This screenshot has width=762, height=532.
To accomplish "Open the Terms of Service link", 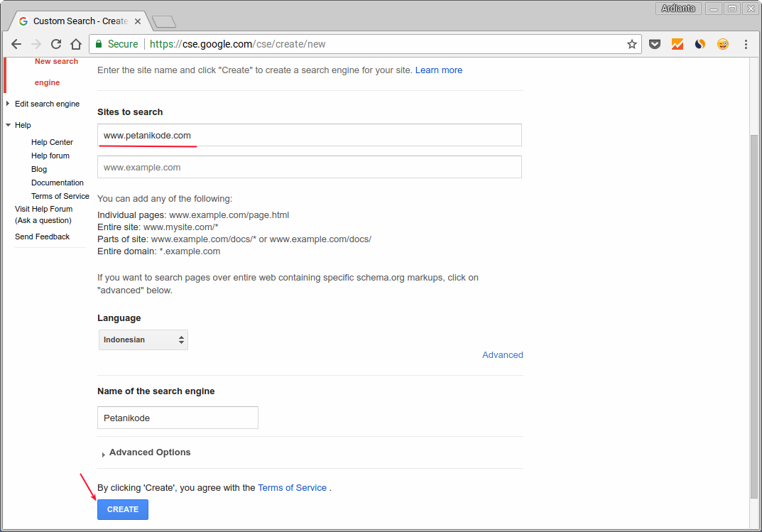I will pyautogui.click(x=292, y=487).
